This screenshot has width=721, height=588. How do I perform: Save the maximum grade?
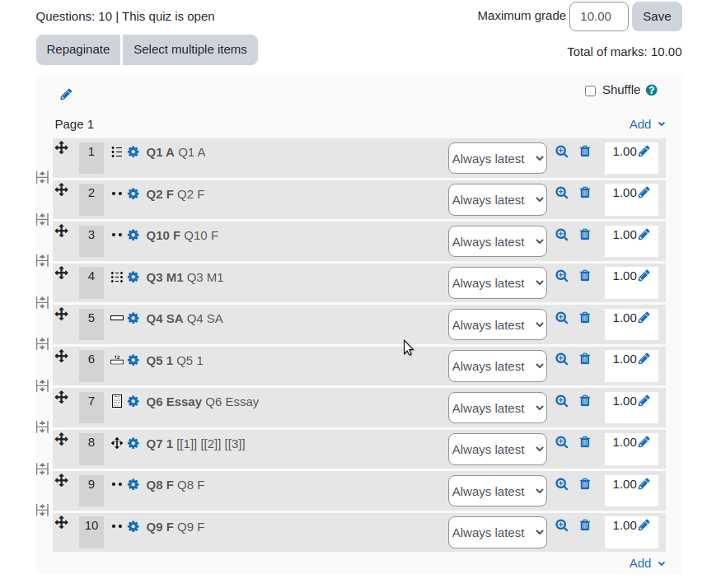(657, 16)
